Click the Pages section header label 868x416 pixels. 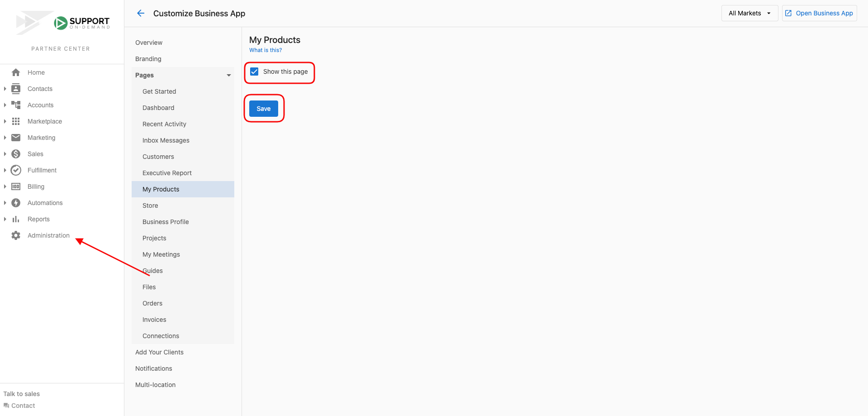(x=144, y=75)
